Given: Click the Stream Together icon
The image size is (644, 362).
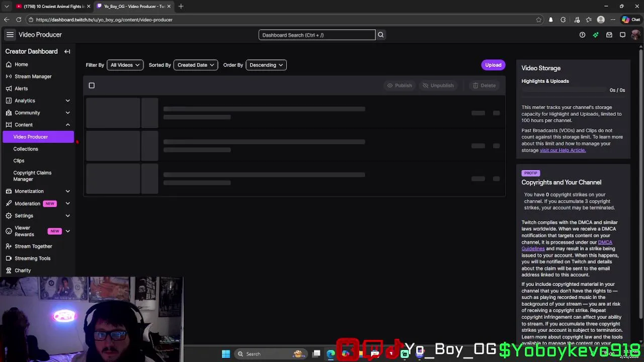Looking at the screenshot, I should point(9,246).
